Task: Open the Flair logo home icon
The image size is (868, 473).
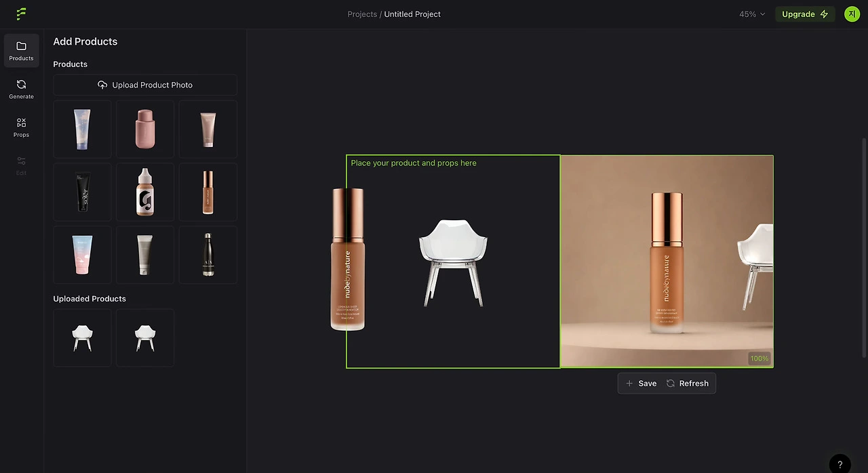Action: pos(21,14)
